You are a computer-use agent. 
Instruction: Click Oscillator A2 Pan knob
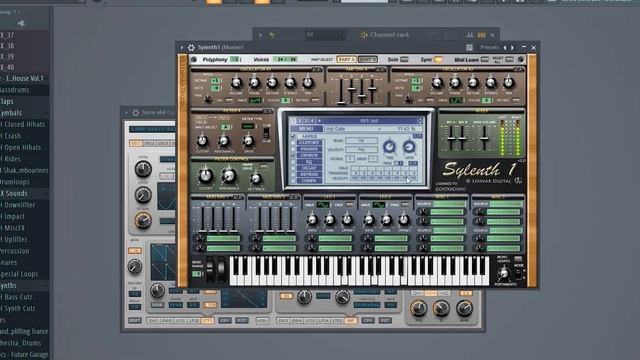[x=508, y=83]
